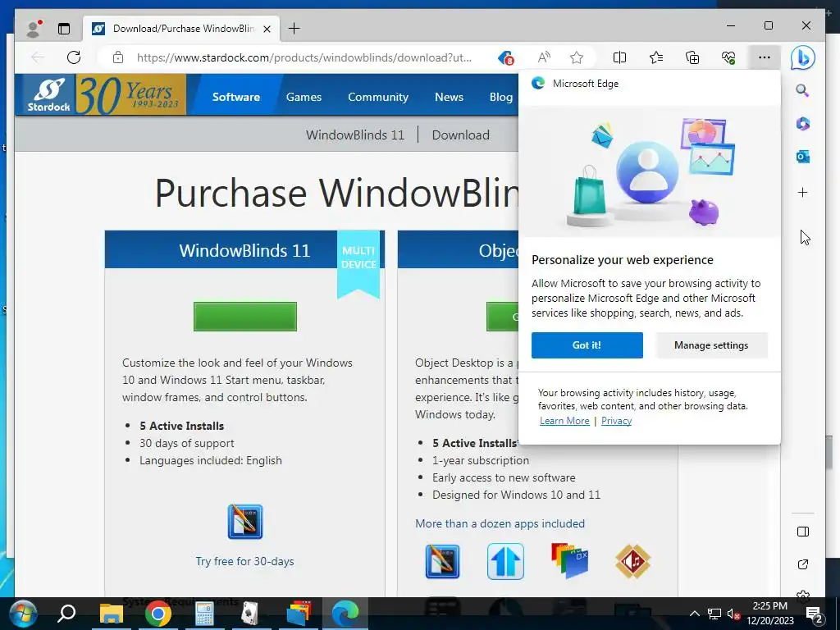Open sidebar search icon
840x630 pixels.
pyautogui.click(x=802, y=90)
